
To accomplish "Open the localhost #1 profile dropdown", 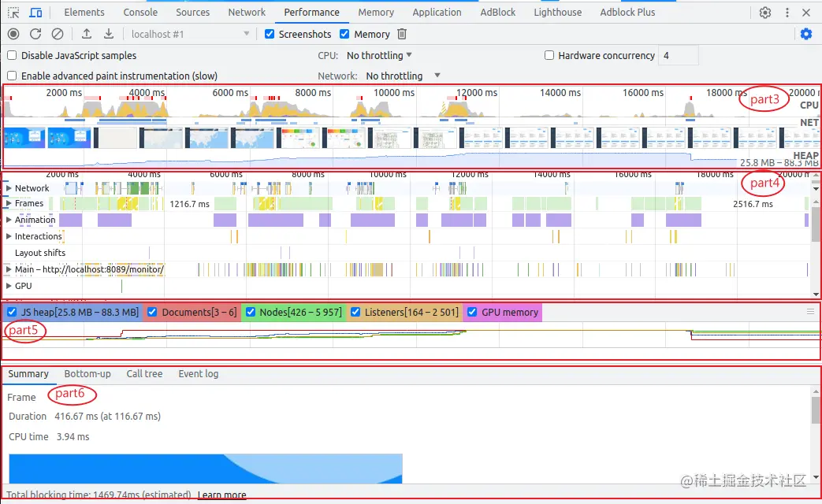I will (x=190, y=34).
